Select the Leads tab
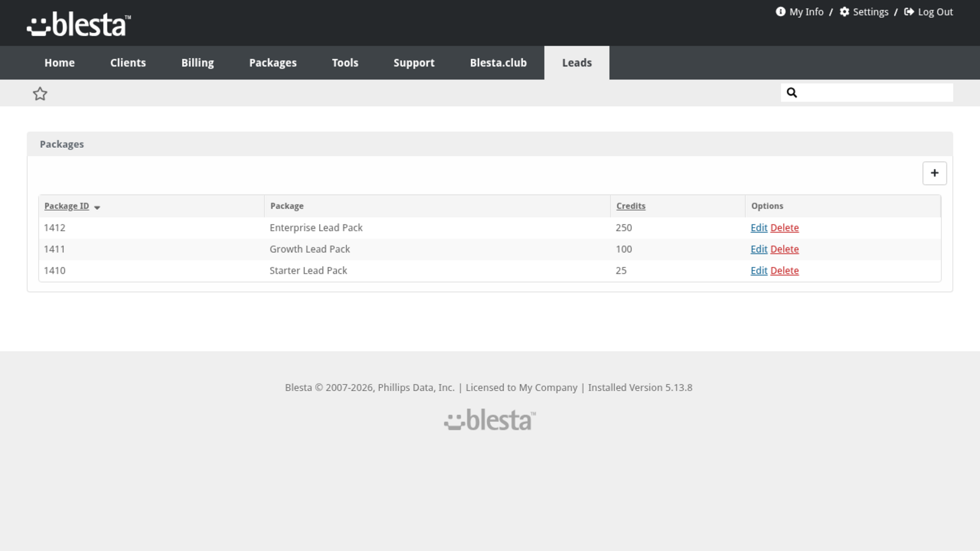The image size is (980, 551). pos(577,63)
